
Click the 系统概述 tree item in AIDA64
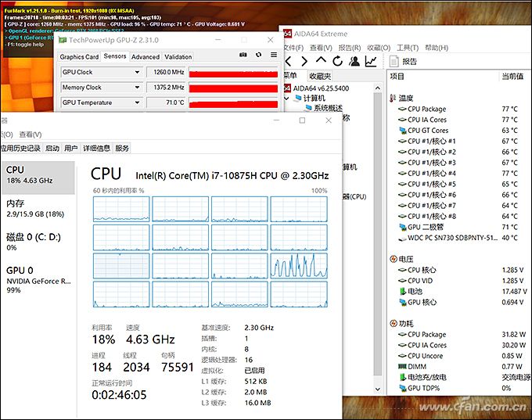(328, 108)
